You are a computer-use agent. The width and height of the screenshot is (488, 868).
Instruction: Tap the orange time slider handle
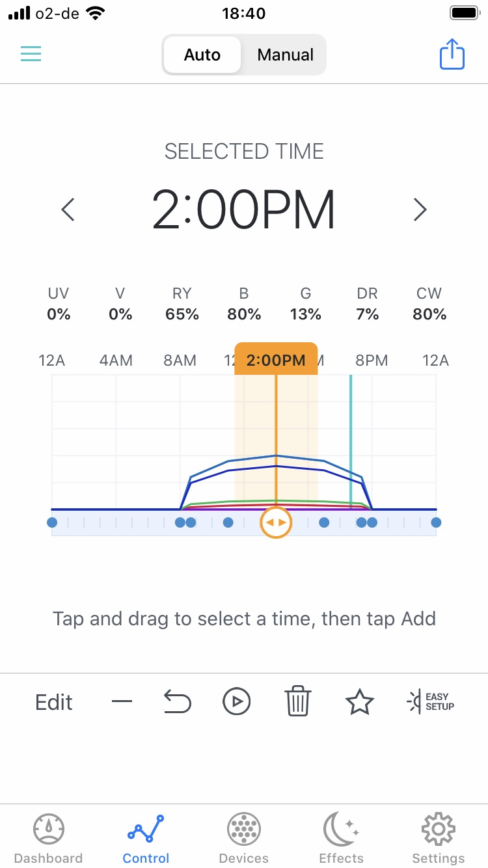click(276, 522)
